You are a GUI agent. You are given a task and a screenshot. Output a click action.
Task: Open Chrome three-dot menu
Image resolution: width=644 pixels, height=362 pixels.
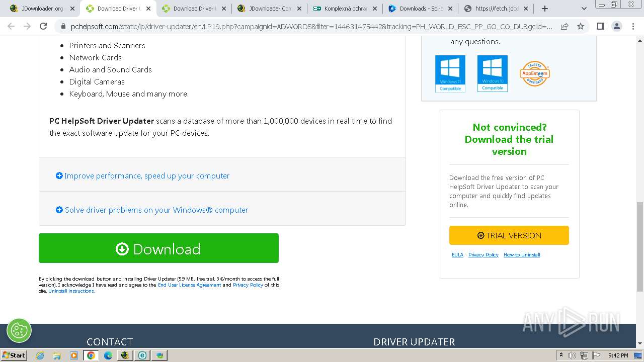632,26
